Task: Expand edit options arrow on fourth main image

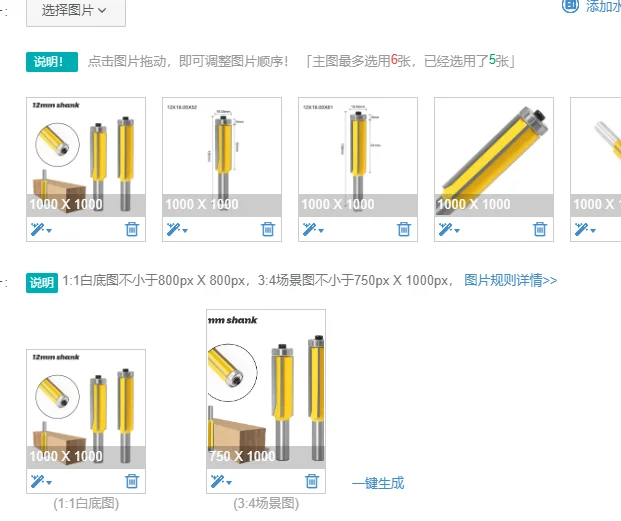Action: point(457,230)
